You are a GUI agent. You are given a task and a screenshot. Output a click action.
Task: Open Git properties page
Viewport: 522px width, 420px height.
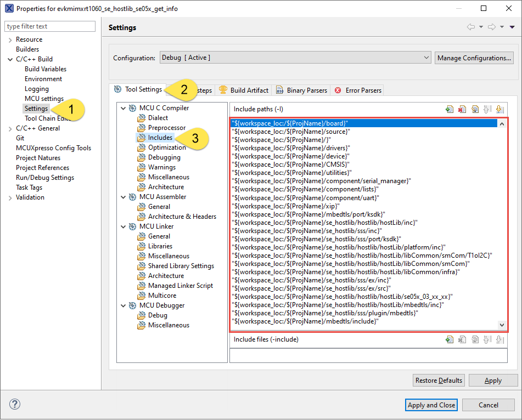tap(20, 138)
